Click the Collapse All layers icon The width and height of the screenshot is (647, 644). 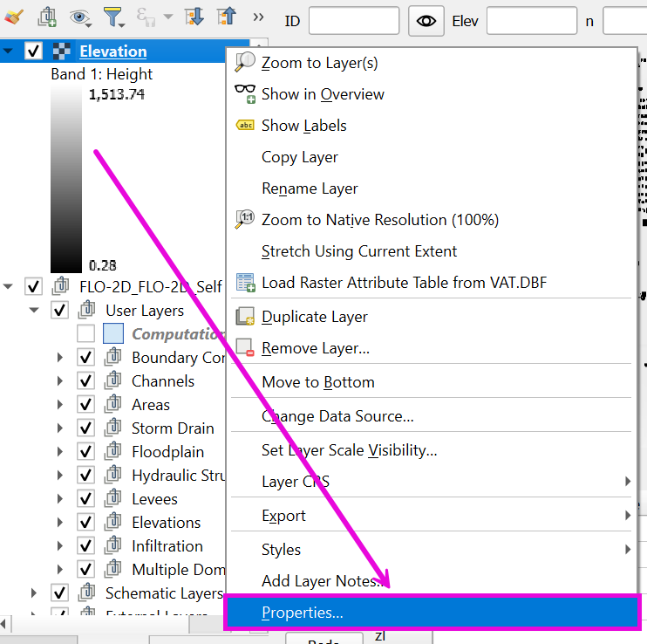225,17
